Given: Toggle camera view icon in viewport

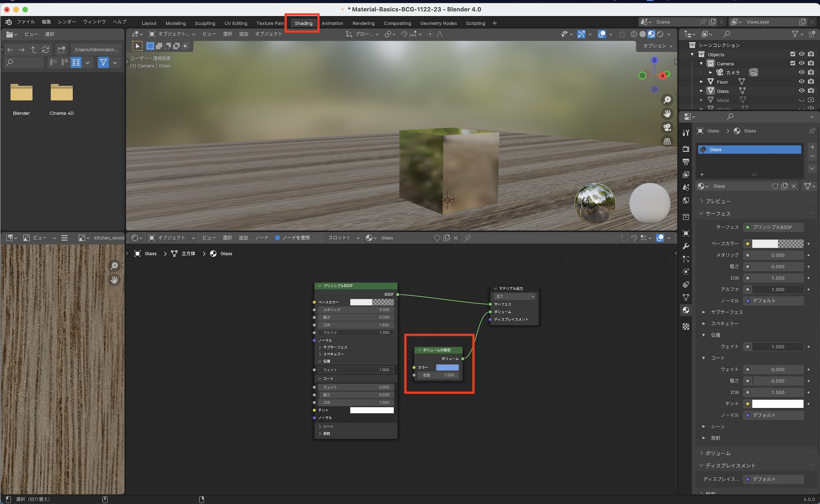Looking at the screenshot, I should tap(667, 127).
